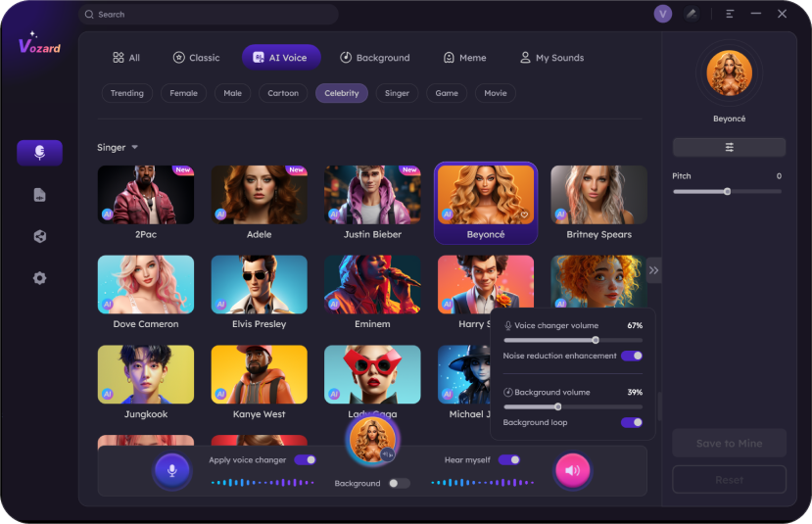Open the voice adjustment sliders icon button
Image resolution: width=812 pixels, height=524 pixels.
(729, 147)
